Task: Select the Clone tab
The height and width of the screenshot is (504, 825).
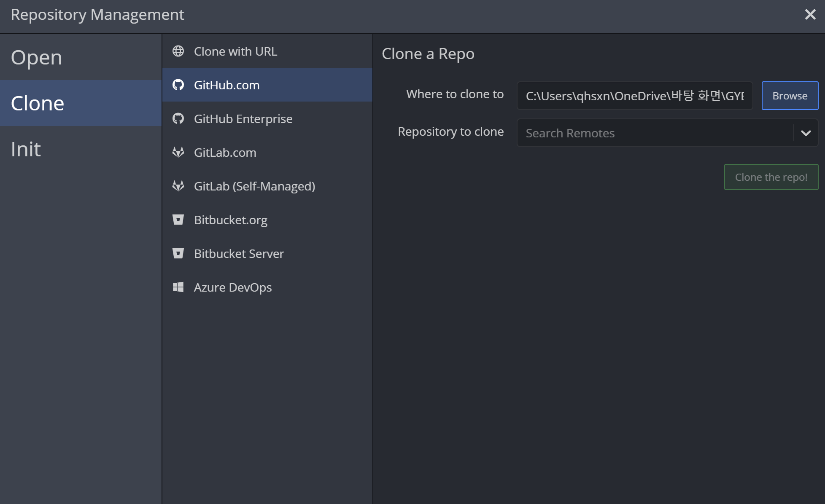Action: coord(38,103)
